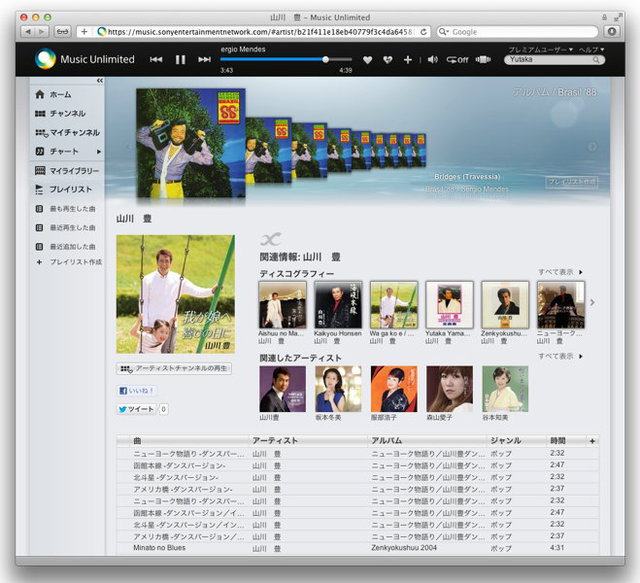Toggle the shuffle icon in player bar
The image size is (640, 583).
[x=485, y=60]
